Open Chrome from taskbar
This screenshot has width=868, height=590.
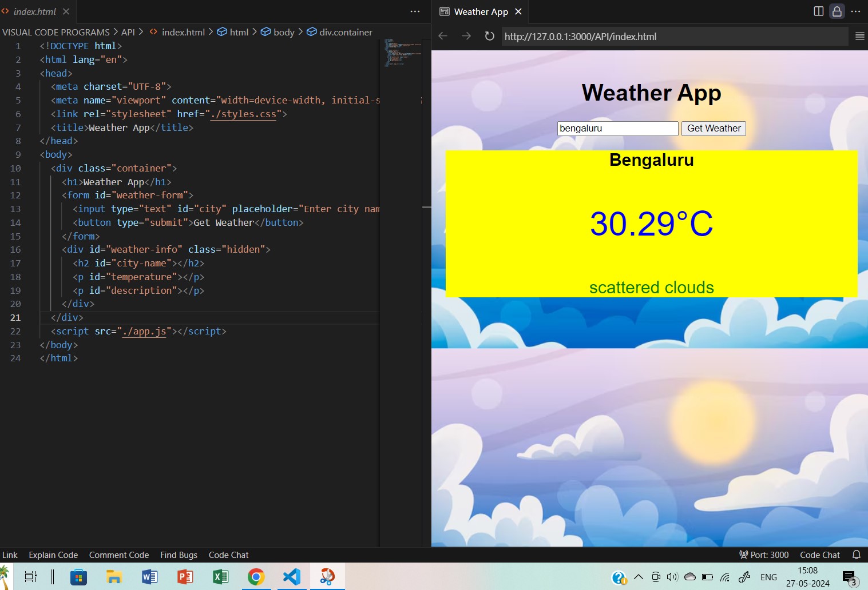[256, 577]
